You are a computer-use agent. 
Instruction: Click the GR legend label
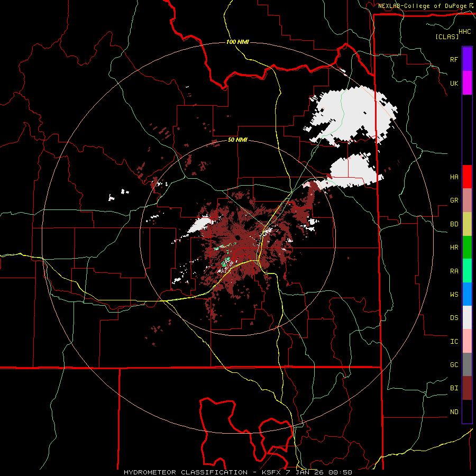(454, 200)
